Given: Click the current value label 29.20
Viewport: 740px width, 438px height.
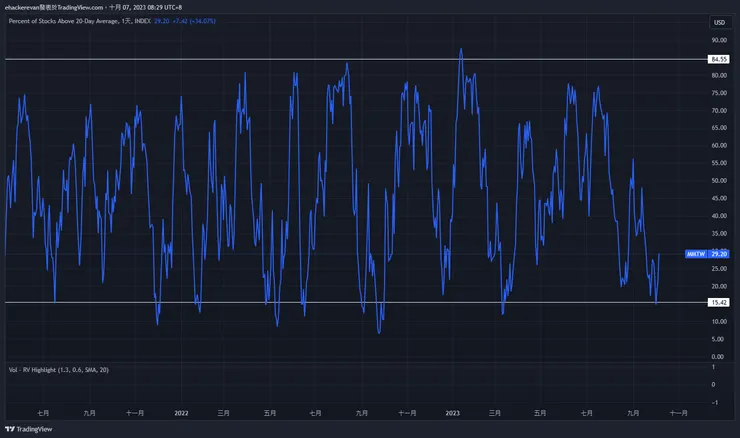Looking at the screenshot, I should 719,254.
